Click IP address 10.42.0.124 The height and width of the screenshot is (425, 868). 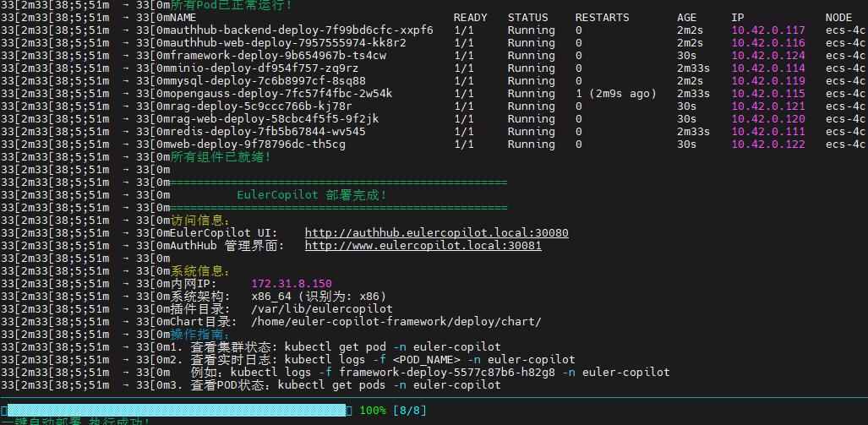point(768,55)
